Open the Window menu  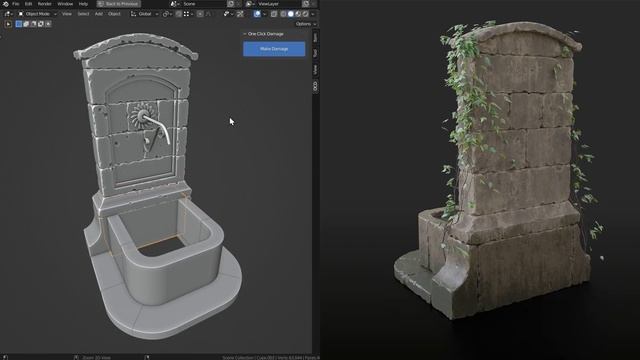[65, 4]
